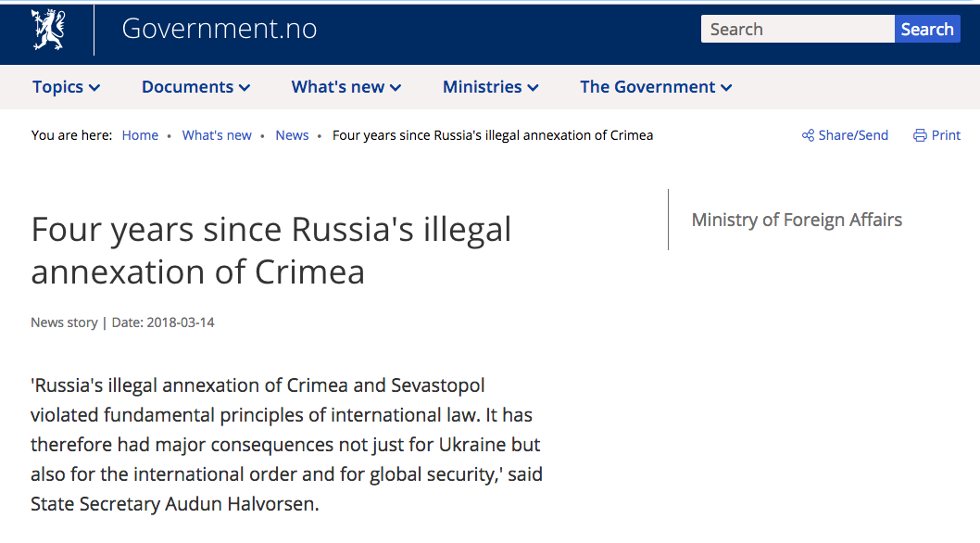This screenshot has height=543, width=980.
Task: Go to Home in the breadcrumb
Action: (140, 135)
